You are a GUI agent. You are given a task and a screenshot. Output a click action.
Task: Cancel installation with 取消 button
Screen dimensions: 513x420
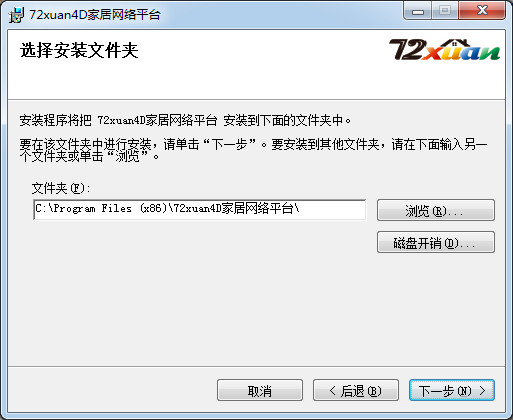click(x=260, y=390)
